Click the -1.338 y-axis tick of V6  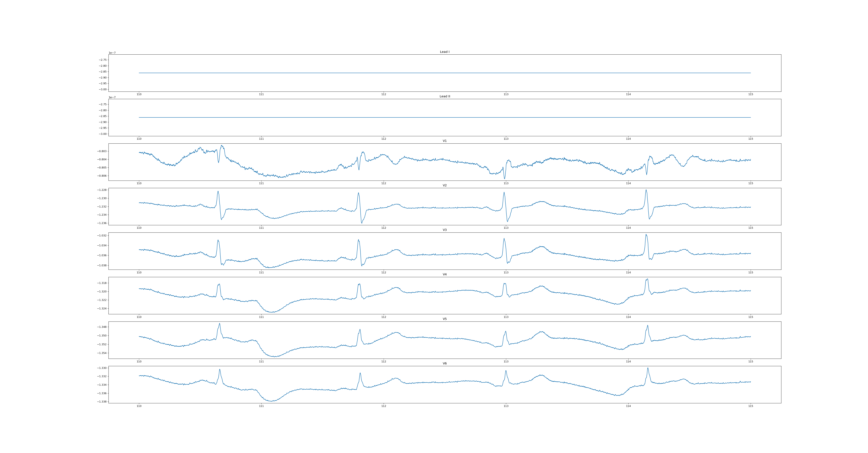102,402
